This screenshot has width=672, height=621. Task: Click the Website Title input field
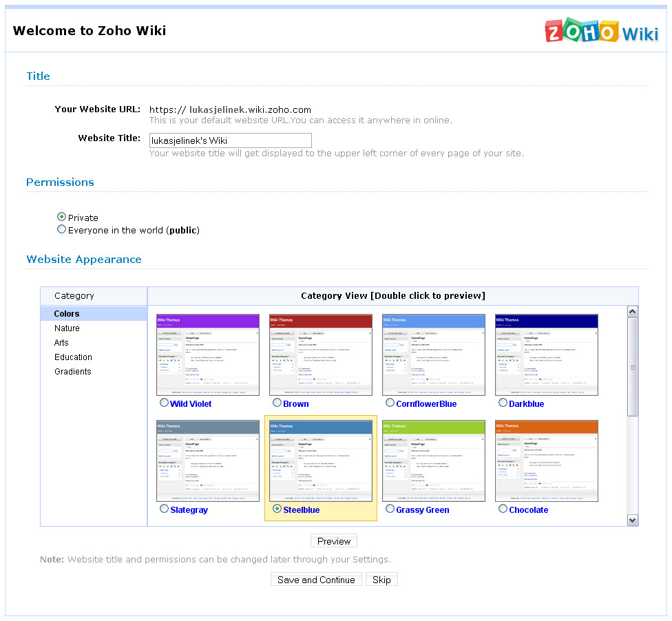[231, 140]
